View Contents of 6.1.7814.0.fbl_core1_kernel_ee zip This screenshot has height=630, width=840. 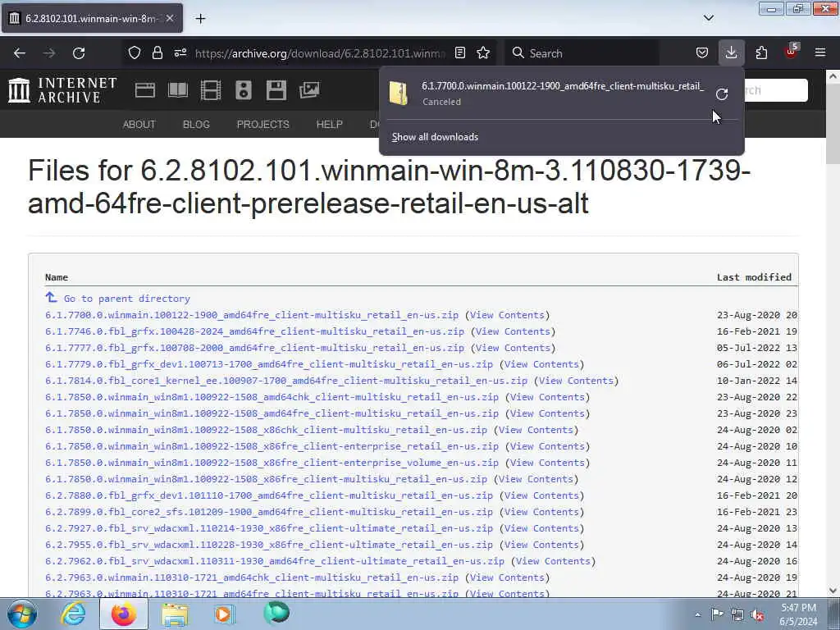point(576,381)
